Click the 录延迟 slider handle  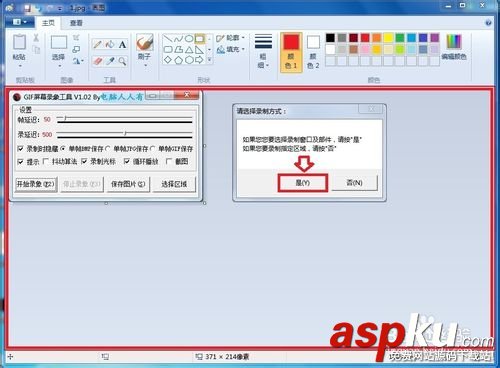click(x=125, y=133)
